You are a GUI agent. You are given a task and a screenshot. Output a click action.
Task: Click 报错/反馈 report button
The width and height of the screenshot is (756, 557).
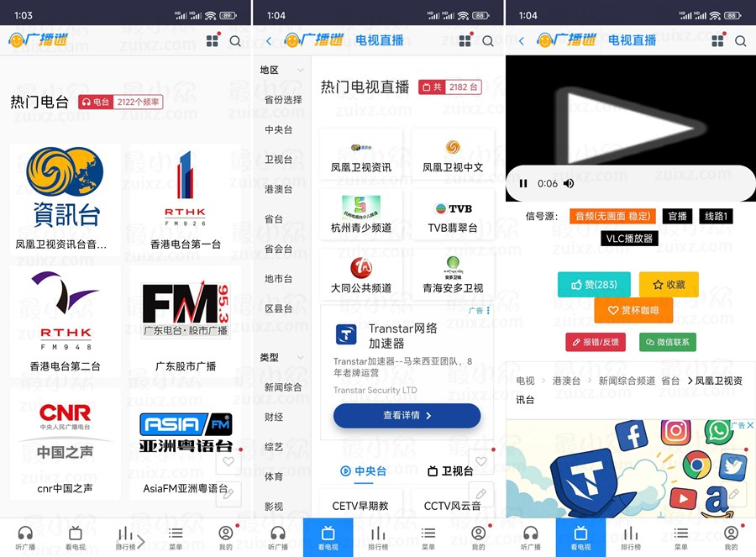[596, 342]
